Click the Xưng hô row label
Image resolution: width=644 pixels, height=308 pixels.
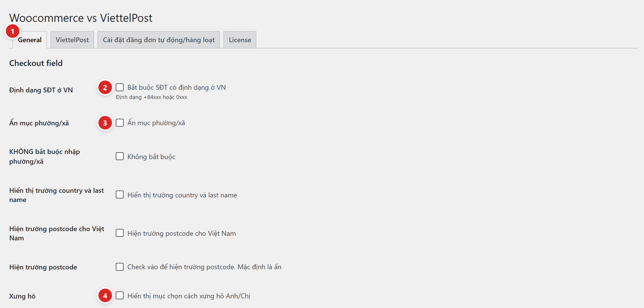22,296
